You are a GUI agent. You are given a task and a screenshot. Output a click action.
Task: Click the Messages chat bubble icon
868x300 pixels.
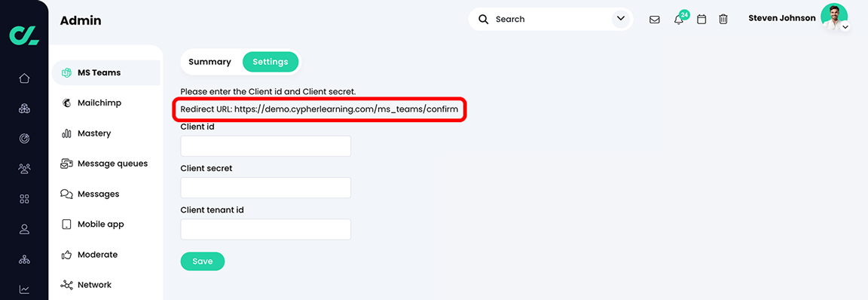click(x=66, y=194)
